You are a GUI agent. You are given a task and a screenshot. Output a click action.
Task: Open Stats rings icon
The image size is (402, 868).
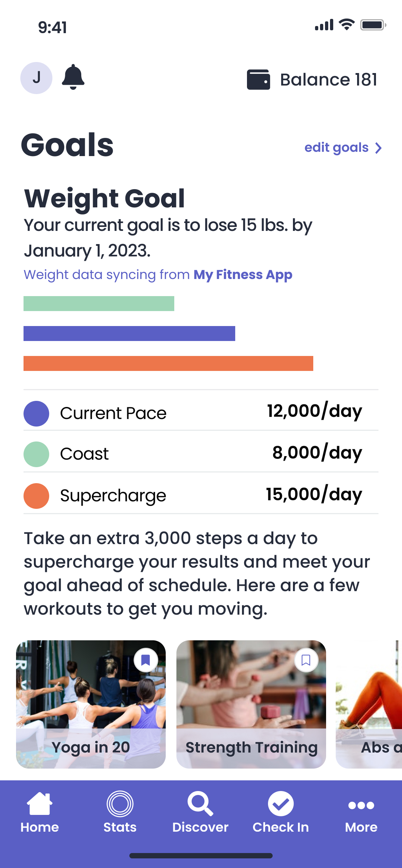pos(120,804)
